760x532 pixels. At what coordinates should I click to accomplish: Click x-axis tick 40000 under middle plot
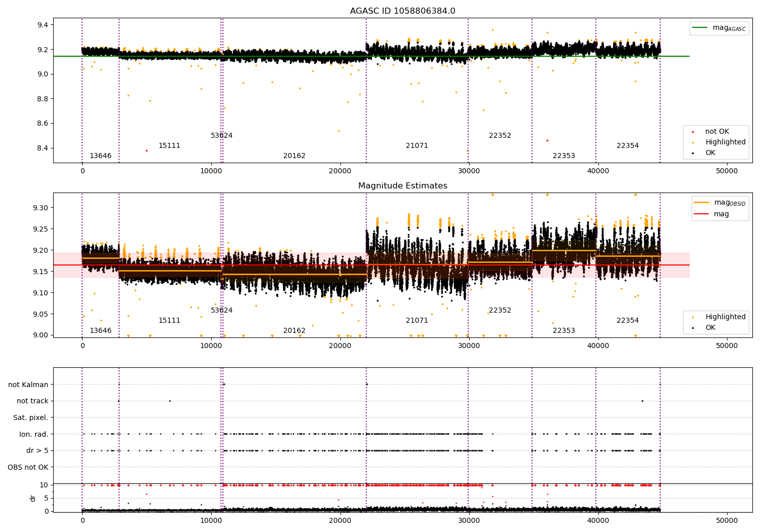tap(598, 346)
